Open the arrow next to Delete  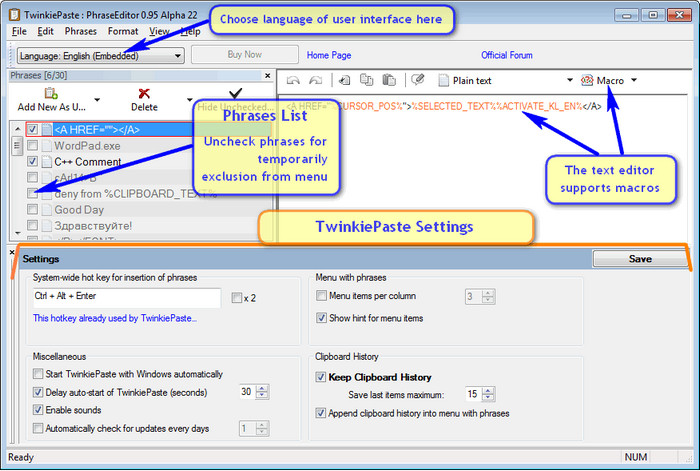pos(189,100)
